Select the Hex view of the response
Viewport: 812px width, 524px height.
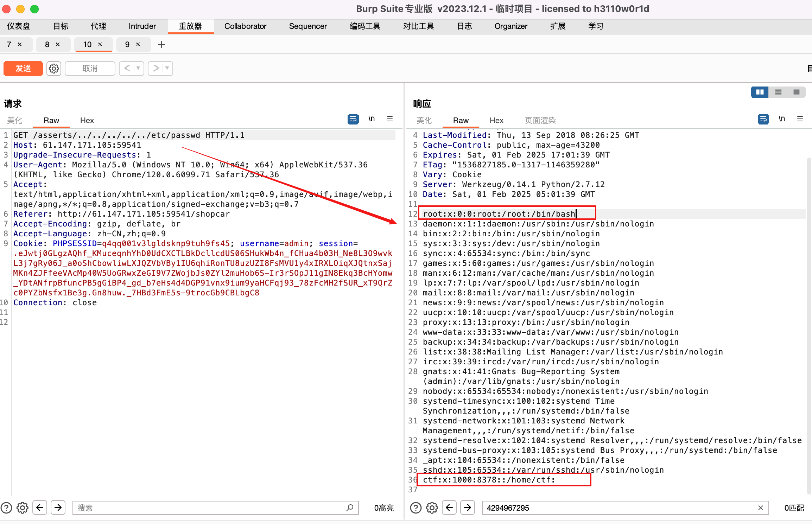[496, 120]
